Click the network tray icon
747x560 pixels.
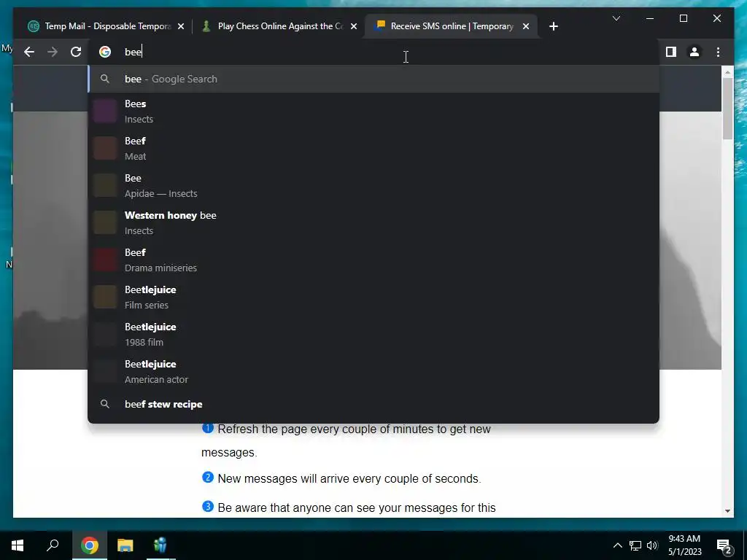pos(635,545)
